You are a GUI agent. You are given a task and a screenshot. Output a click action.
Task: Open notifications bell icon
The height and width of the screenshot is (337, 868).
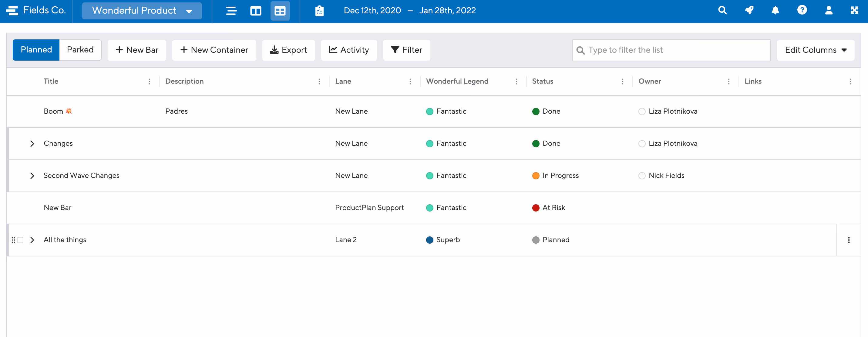[x=775, y=10]
